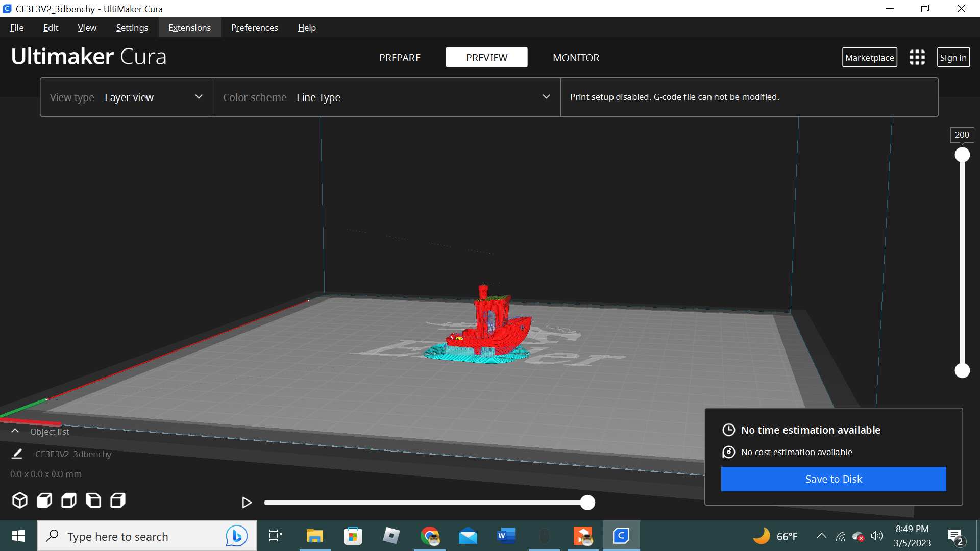This screenshot has width=980, height=551.
Task: Open Roblox Studio from the taskbar
Action: 391,536
